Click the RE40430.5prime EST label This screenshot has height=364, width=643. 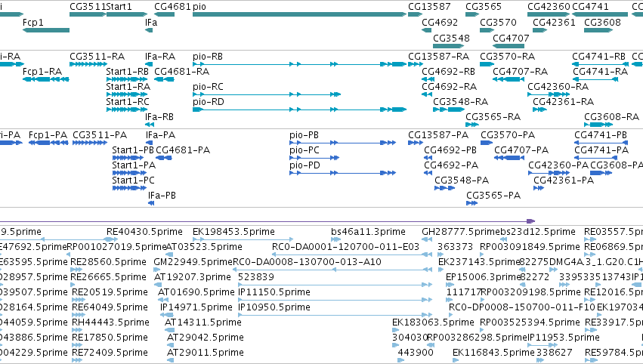click(144, 232)
